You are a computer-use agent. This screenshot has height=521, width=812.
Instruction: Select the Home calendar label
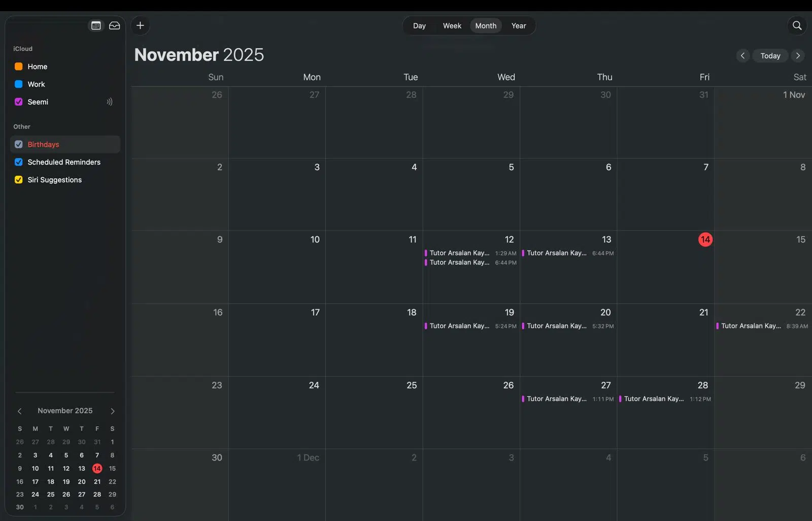coord(38,67)
